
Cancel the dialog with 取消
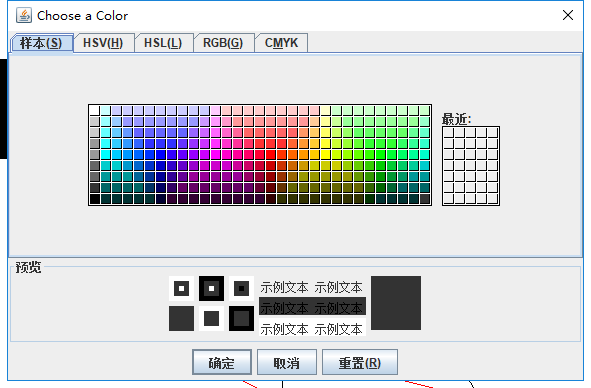point(287,362)
